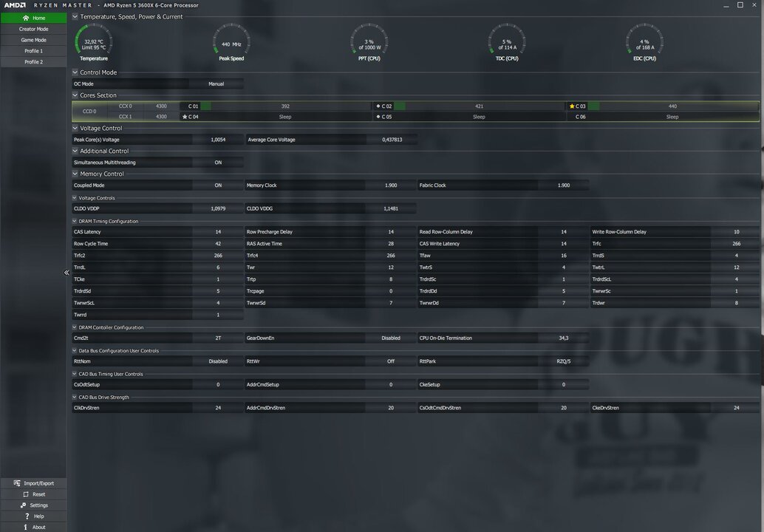This screenshot has width=764, height=532.
Task: Switch to Game Mode
Action: point(34,40)
